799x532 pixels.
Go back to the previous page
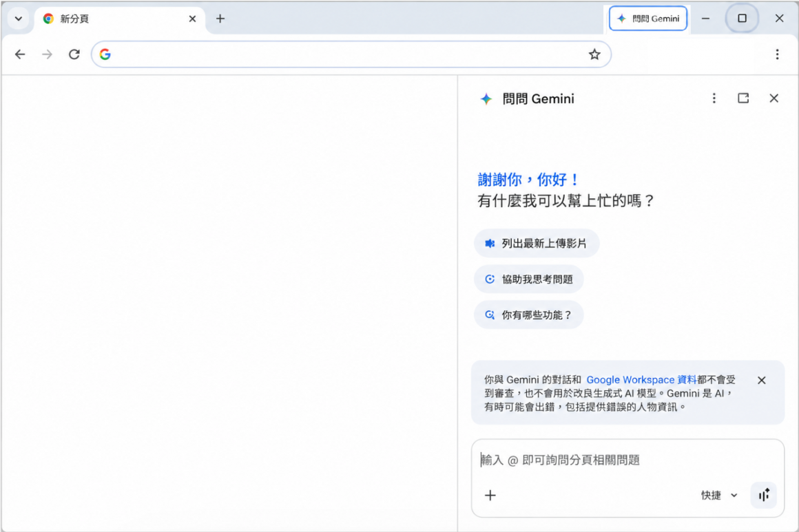click(20, 54)
